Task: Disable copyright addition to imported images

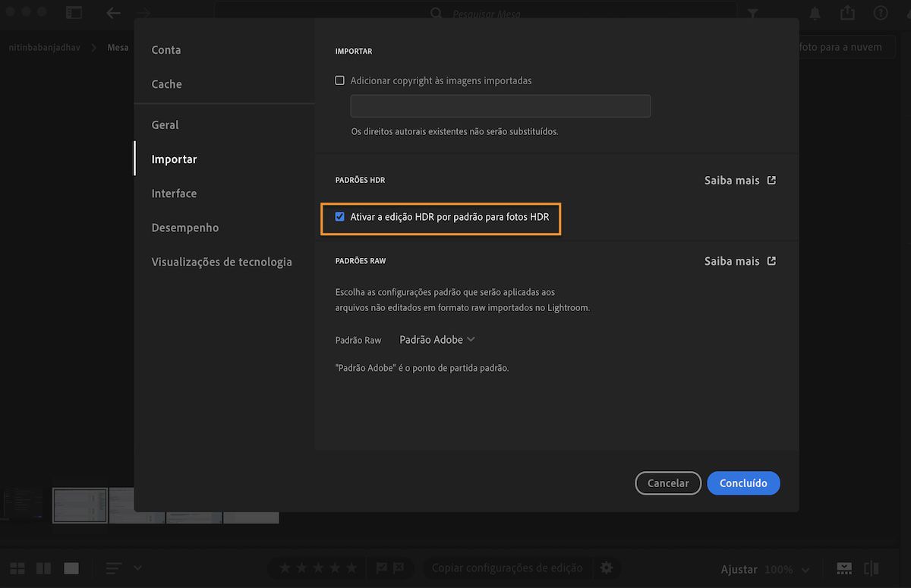Action: (x=339, y=80)
